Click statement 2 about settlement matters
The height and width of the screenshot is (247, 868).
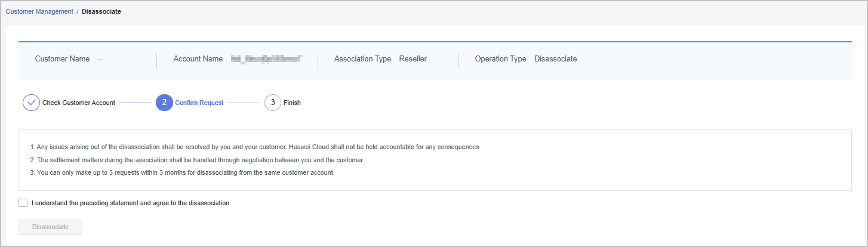click(198, 160)
